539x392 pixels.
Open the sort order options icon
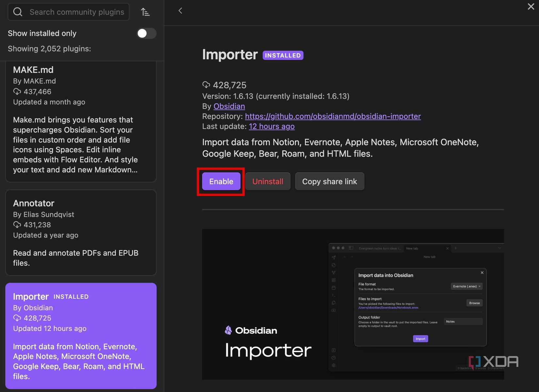coord(145,12)
